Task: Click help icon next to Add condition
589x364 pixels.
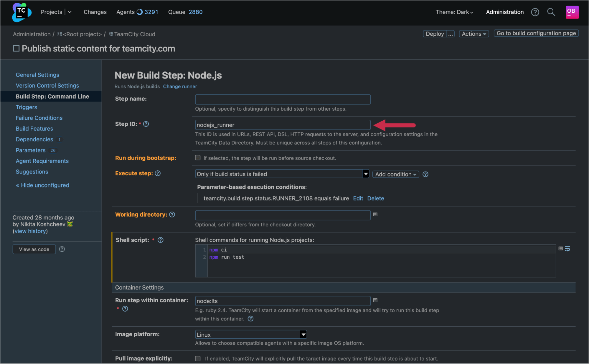Action: (x=425, y=174)
